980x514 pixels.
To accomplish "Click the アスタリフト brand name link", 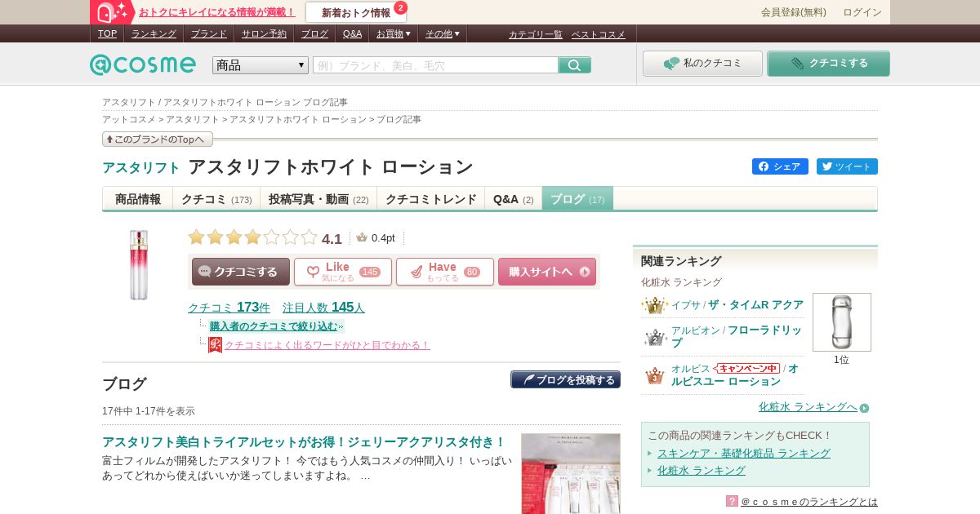I will [x=140, y=167].
